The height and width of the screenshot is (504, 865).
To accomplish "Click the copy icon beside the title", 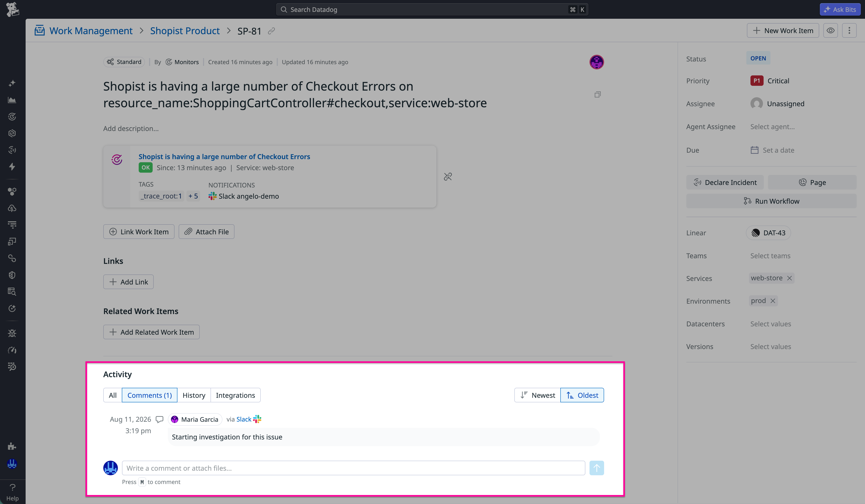I will 598,94.
